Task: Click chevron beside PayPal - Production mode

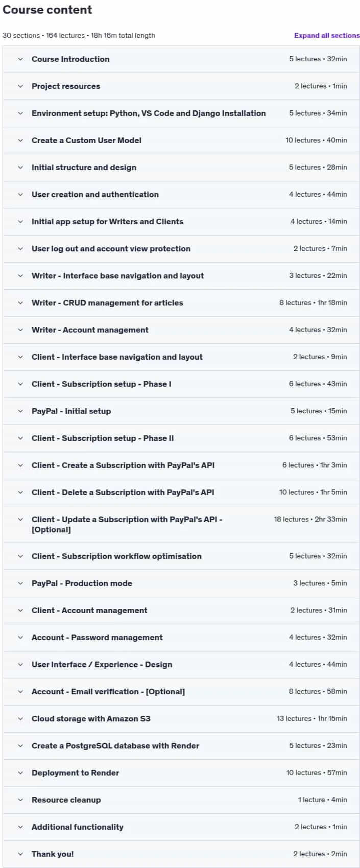Action: click(x=20, y=583)
